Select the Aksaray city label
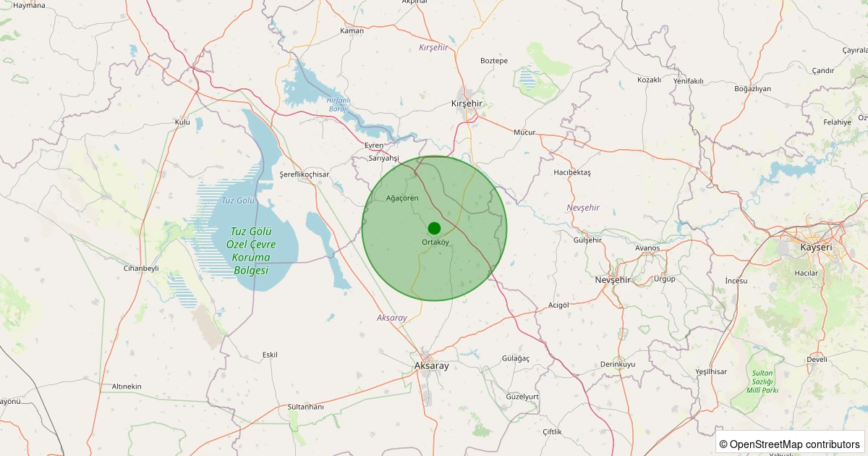Screen dimensions: 868x456 click(x=431, y=366)
